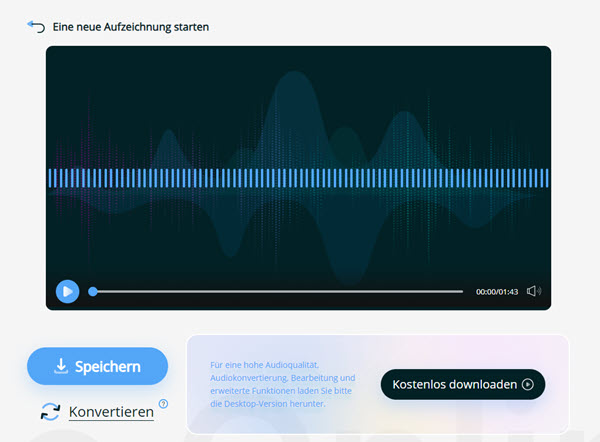Click the middle of the playback progress bar
Viewport: 600px width, 442px height.
click(x=276, y=292)
